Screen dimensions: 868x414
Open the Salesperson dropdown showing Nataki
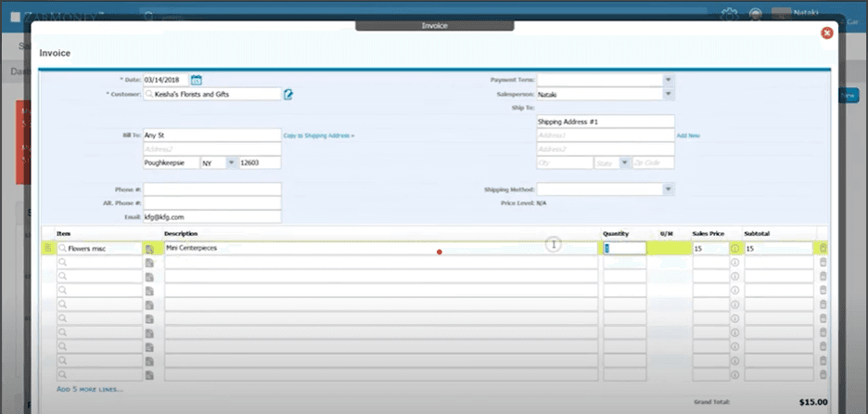668,94
